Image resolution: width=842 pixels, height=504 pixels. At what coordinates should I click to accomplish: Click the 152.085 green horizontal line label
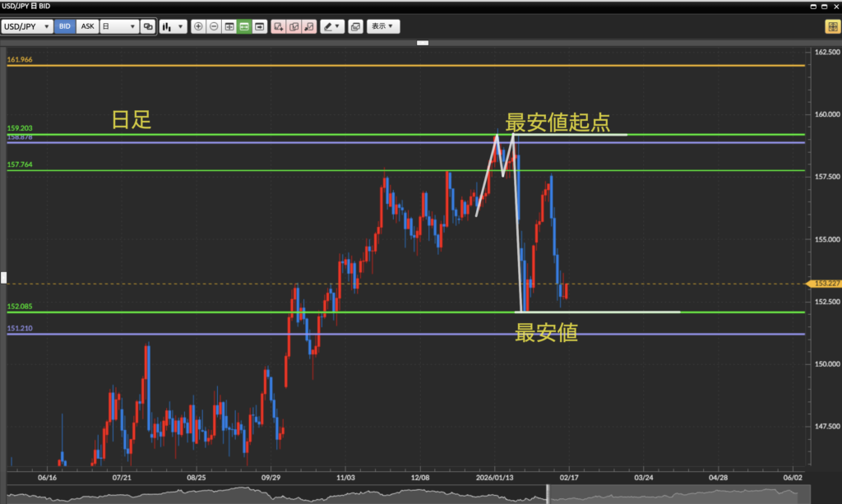20,307
